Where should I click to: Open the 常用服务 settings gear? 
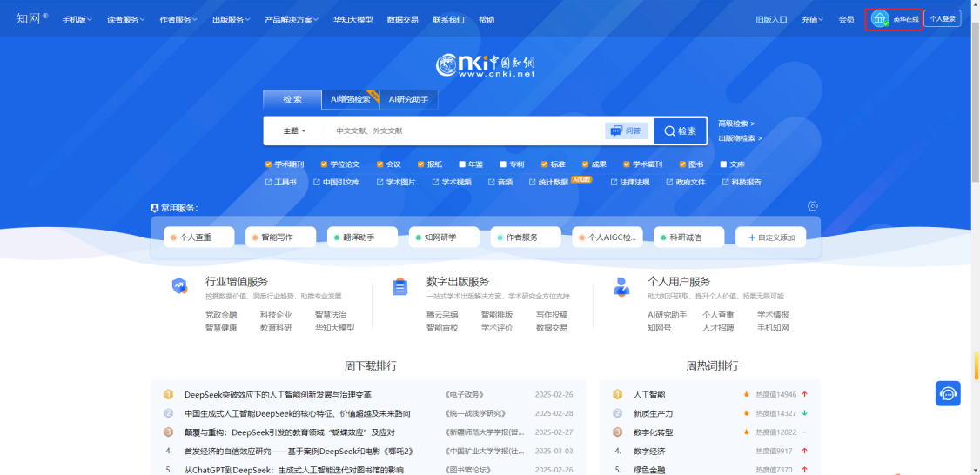point(813,206)
